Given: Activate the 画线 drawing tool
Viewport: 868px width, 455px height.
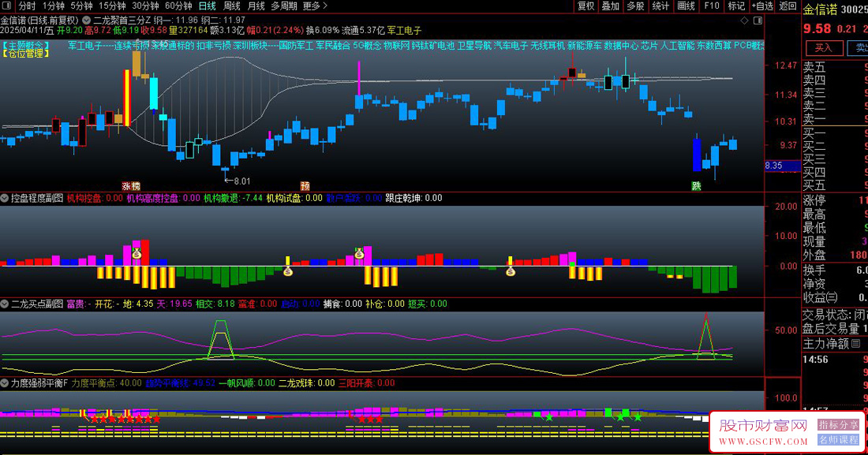Looking at the screenshot, I should pos(686,6).
